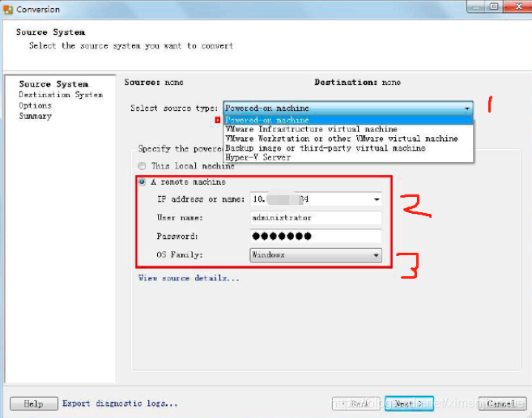Click the Next button
532x418 pixels.
[x=409, y=403]
